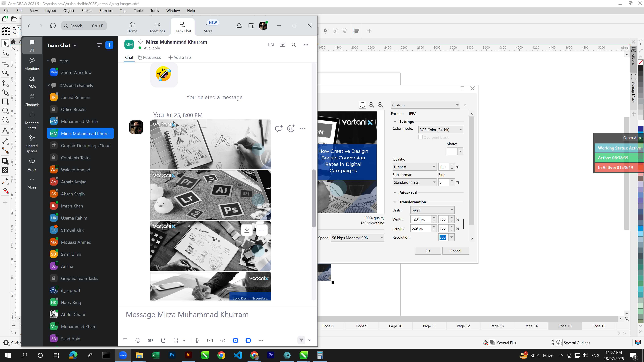
Task: Select CorelDRAW Text tool
Action: point(5,130)
